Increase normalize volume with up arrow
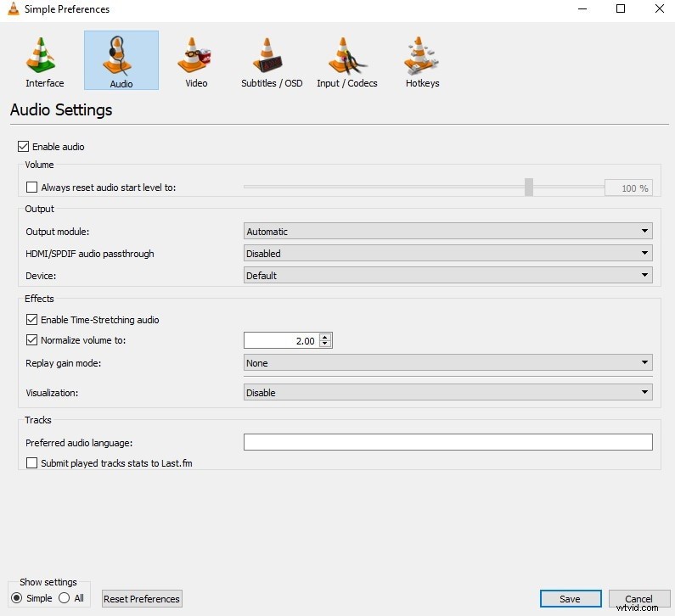 pyautogui.click(x=325, y=337)
